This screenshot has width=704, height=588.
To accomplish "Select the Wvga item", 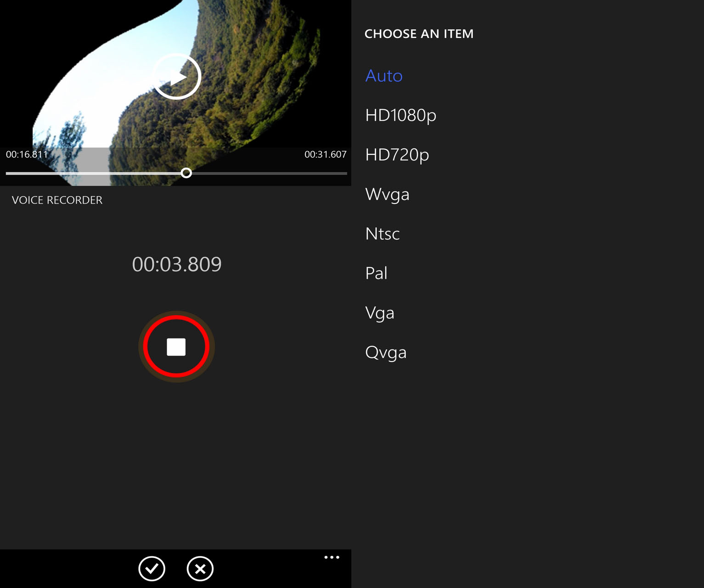I will click(387, 194).
